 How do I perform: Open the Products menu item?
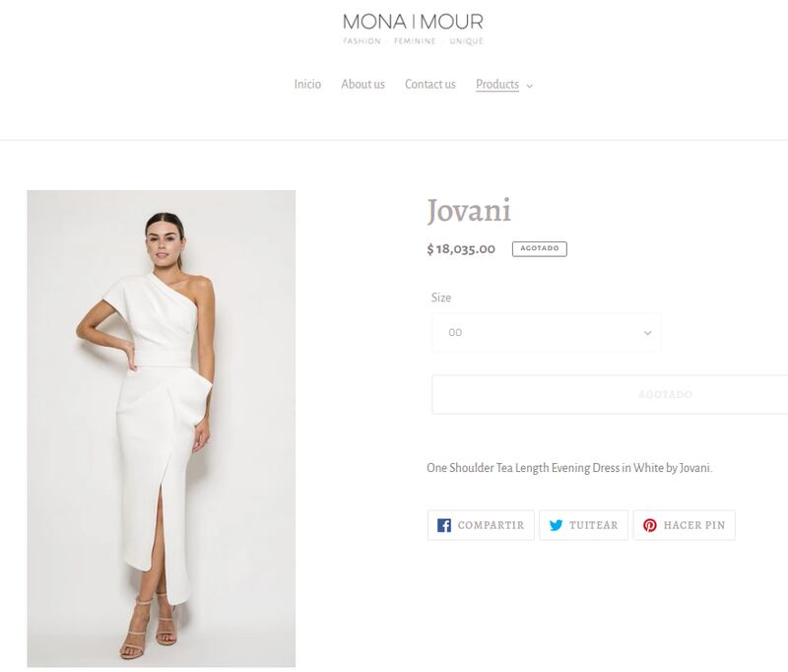tap(497, 84)
